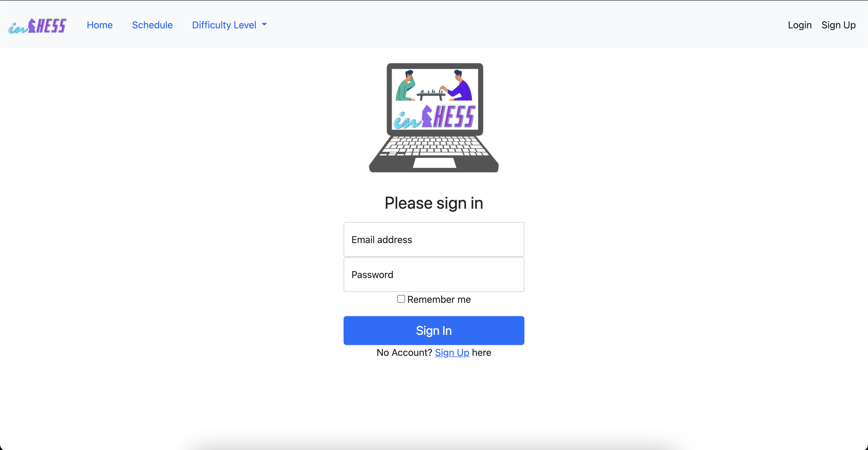Click Sign Up in the top navbar
Image resolution: width=868 pixels, height=450 pixels.
838,25
